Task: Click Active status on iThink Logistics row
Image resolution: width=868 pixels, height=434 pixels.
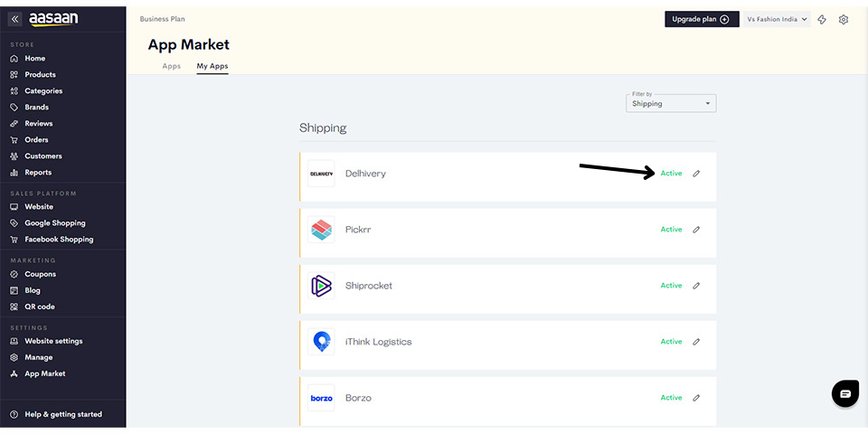Action: tap(671, 342)
